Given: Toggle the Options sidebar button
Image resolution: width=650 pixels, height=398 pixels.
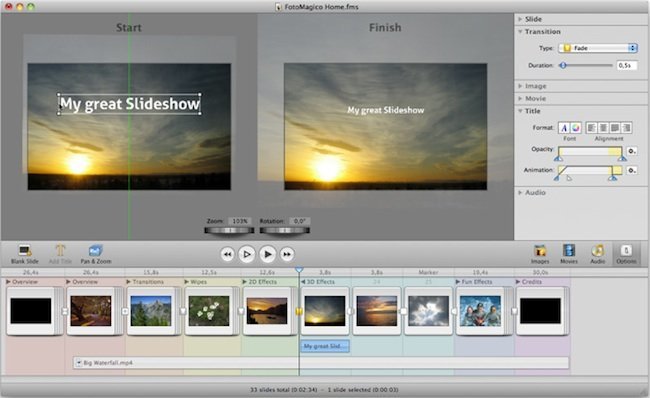Looking at the screenshot, I should 626,254.
